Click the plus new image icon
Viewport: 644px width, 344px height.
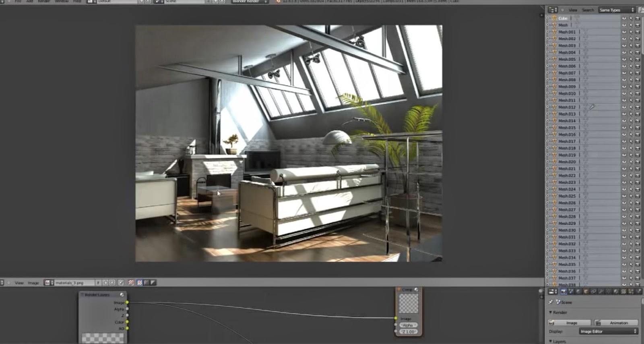(x=105, y=283)
